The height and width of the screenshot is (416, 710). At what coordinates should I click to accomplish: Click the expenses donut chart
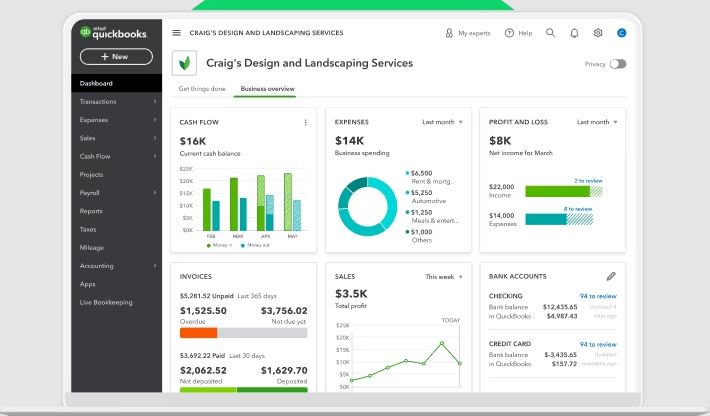[367, 206]
